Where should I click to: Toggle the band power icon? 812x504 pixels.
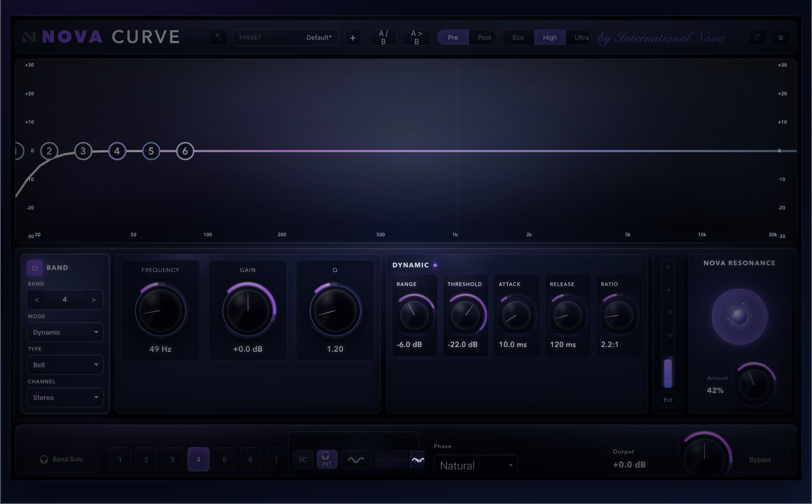35,268
